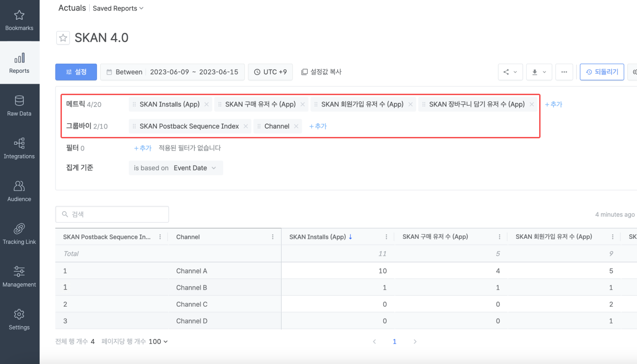Viewport: 637px width, 364px height.
Task: Focus the 검색 search field
Action: 112,214
